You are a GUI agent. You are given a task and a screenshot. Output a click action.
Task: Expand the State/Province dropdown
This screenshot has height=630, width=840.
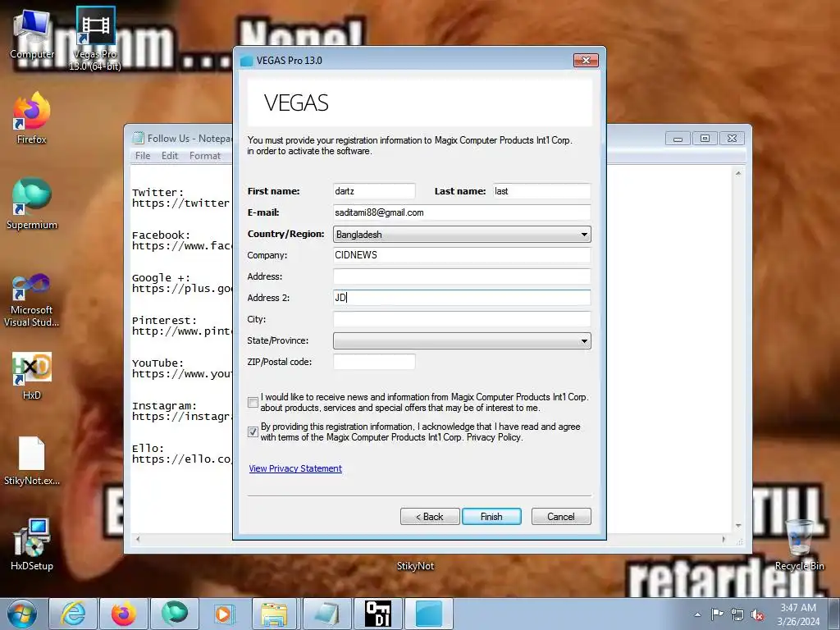(x=462, y=340)
